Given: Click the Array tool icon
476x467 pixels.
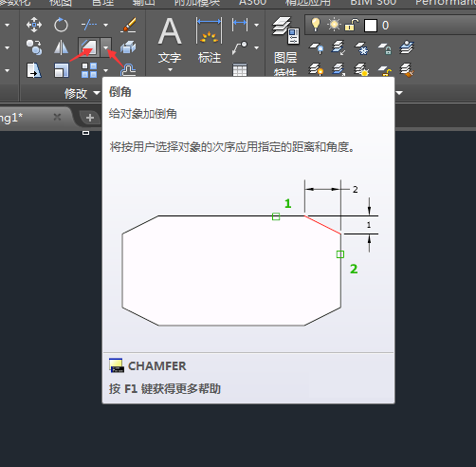Looking at the screenshot, I should tap(89, 70).
